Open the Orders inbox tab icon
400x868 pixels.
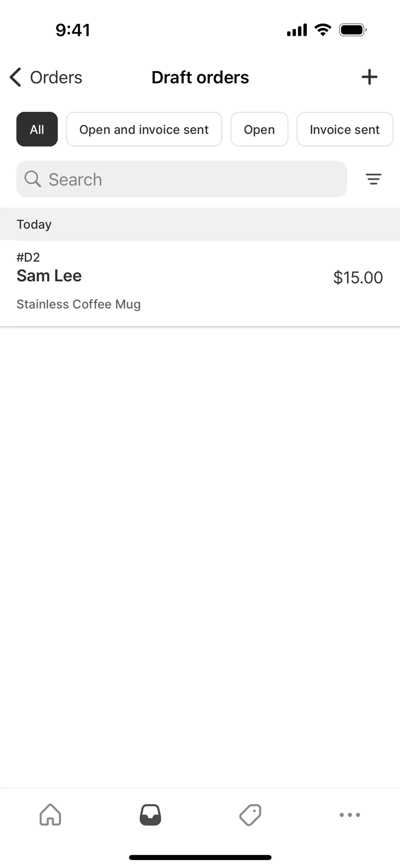point(150,815)
